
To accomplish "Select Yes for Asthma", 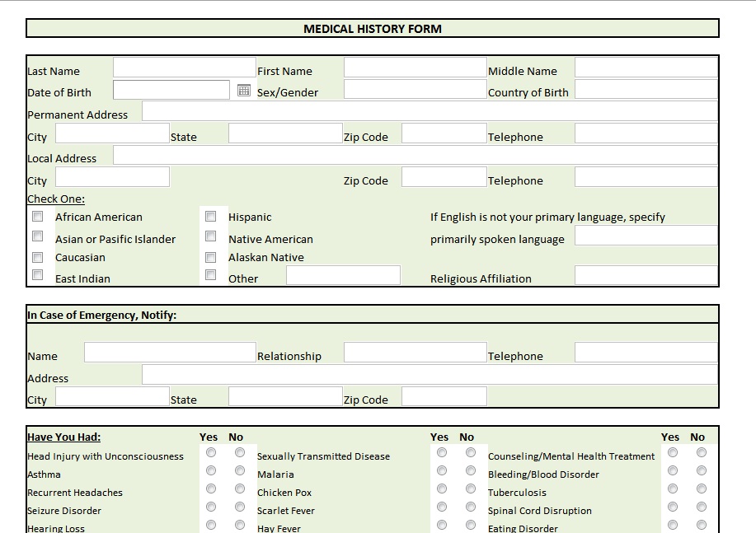I will [211, 470].
